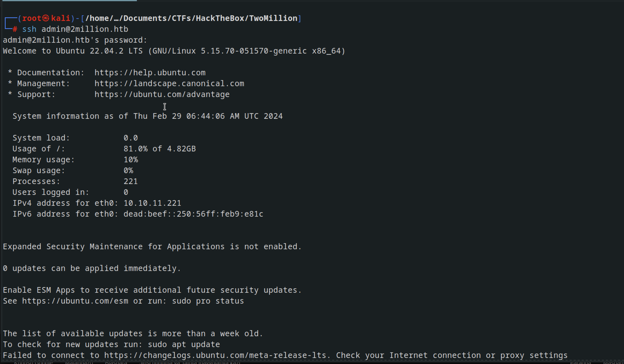Click the 81.0% of 4.82GB disk usage
The height and width of the screenshot is (364, 624).
click(159, 149)
